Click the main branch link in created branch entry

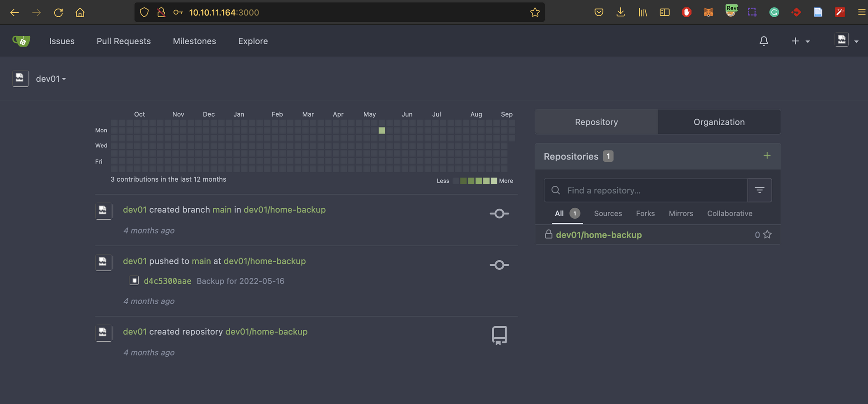pyautogui.click(x=222, y=210)
